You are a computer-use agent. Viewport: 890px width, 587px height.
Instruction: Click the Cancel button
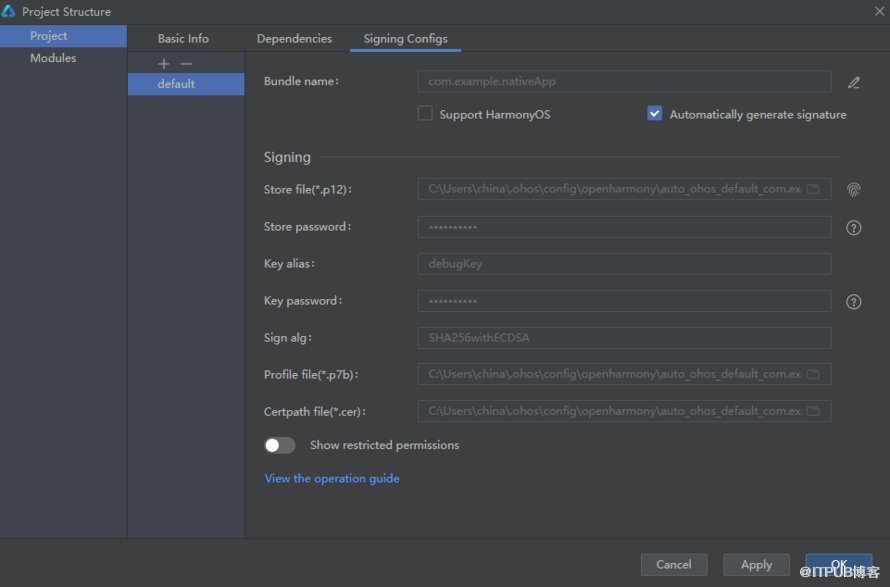pyautogui.click(x=674, y=564)
